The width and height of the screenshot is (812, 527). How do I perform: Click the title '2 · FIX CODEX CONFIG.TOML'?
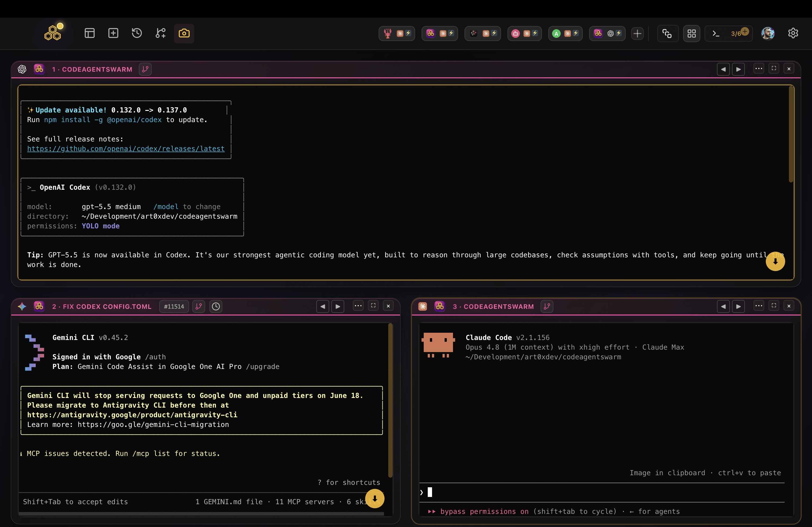[x=102, y=306]
